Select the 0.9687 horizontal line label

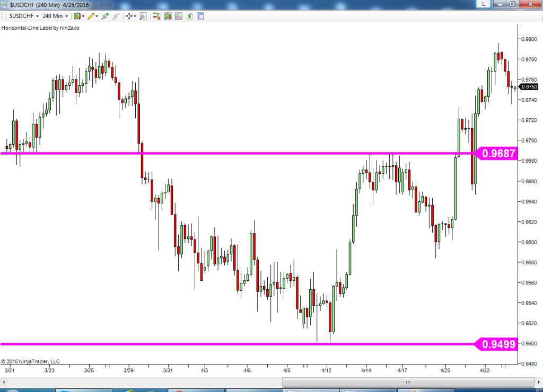496,153
